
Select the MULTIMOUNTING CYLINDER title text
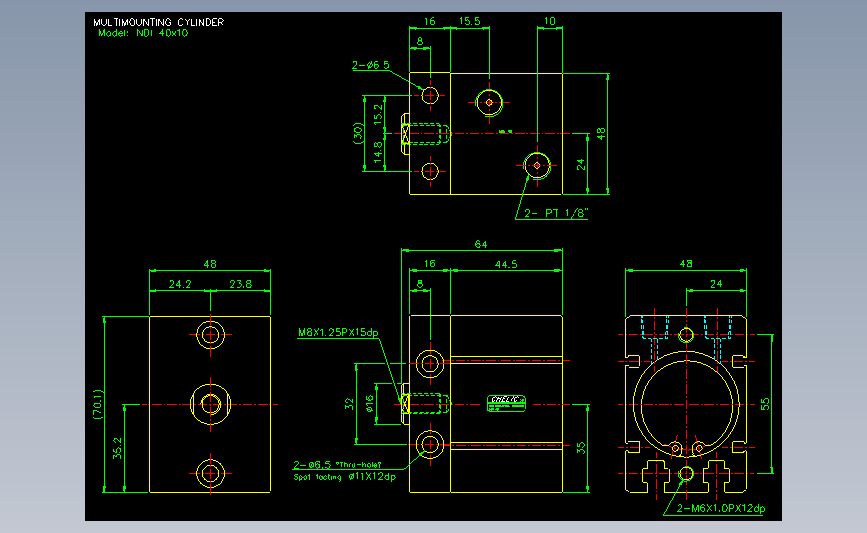click(158, 23)
